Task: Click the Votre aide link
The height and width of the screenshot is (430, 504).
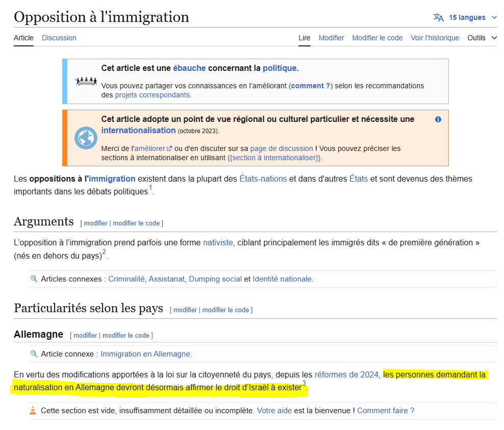Action: [x=274, y=411]
